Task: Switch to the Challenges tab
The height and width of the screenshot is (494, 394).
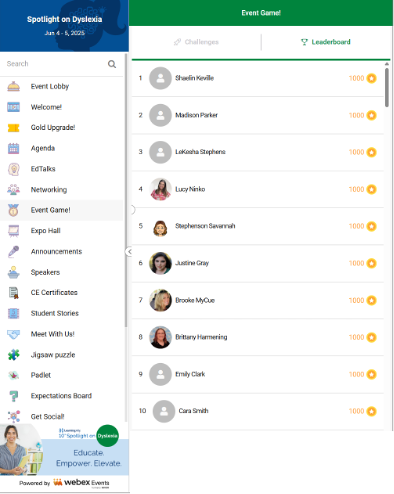Action: coord(196,42)
